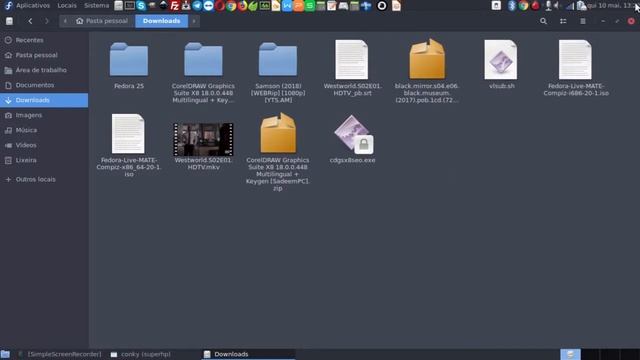This screenshot has width=640, height=360.
Task: Click the file manager window icon at top-left
Action: point(9,21)
